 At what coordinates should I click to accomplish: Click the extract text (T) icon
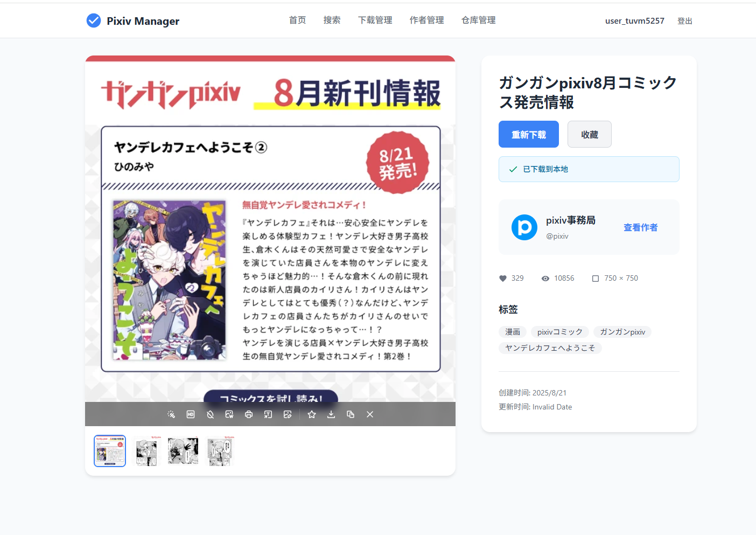pyautogui.click(x=268, y=414)
